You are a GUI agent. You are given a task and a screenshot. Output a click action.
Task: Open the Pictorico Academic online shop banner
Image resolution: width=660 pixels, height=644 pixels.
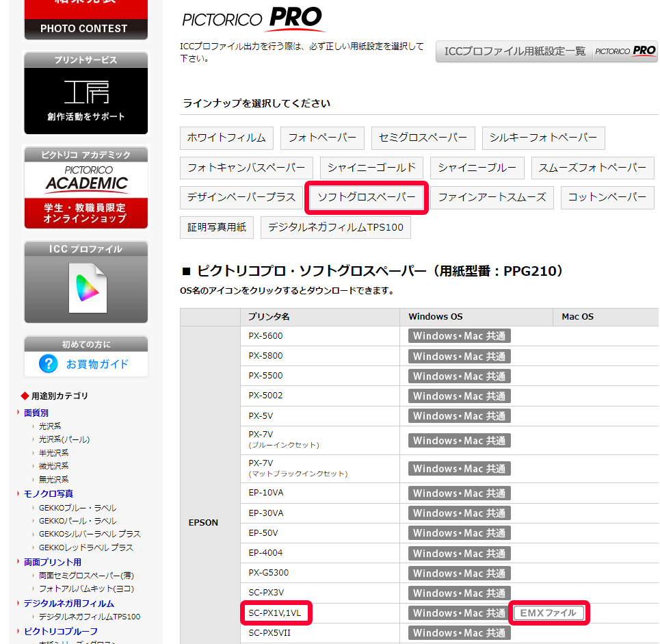[85, 187]
